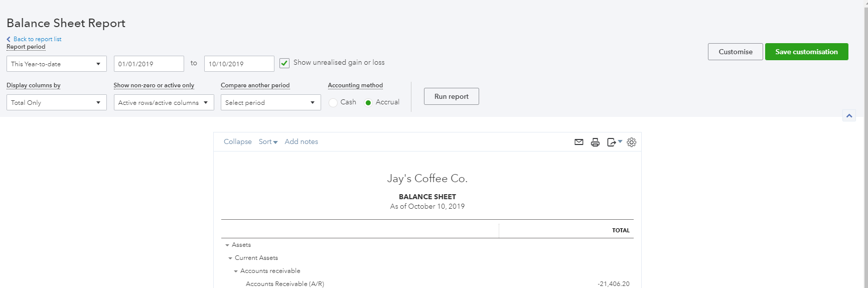Screen dimensions: 868x288
Task: Click Save customisation button
Action: pyautogui.click(x=806, y=52)
